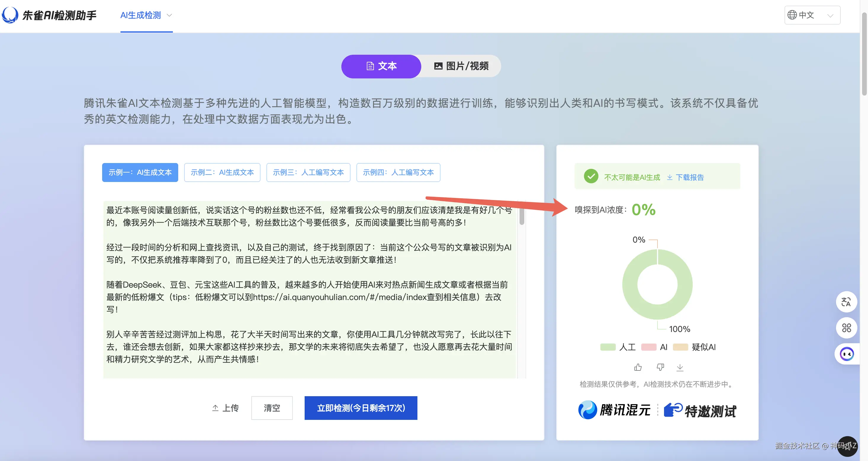Click the 朱雀AI检测助手 logo

tap(49, 15)
